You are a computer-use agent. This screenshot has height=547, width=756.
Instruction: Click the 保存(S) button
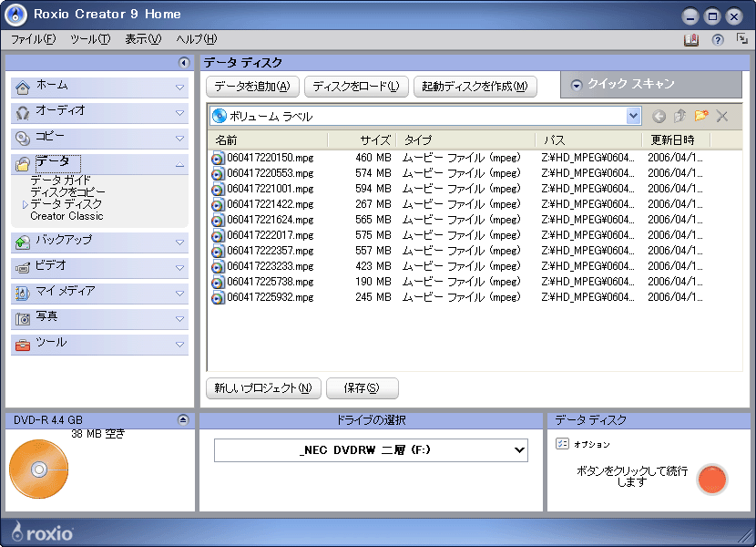pos(363,388)
